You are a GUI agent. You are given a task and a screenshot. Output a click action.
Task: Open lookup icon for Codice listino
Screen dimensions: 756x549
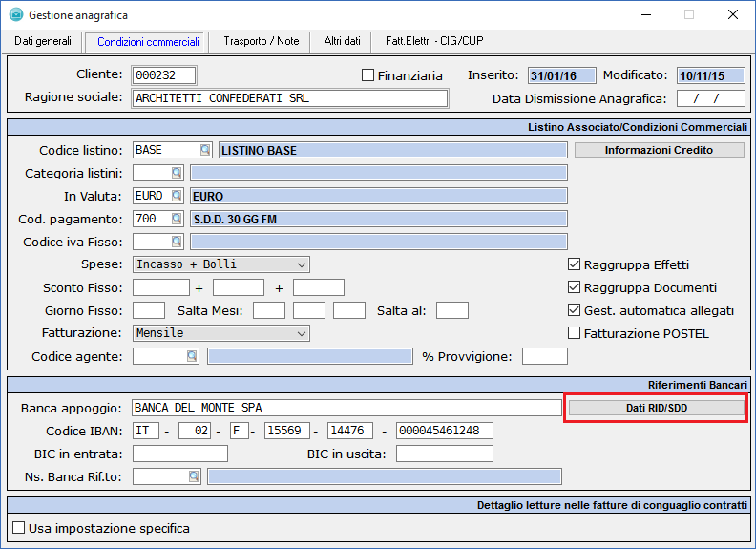pos(205,150)
